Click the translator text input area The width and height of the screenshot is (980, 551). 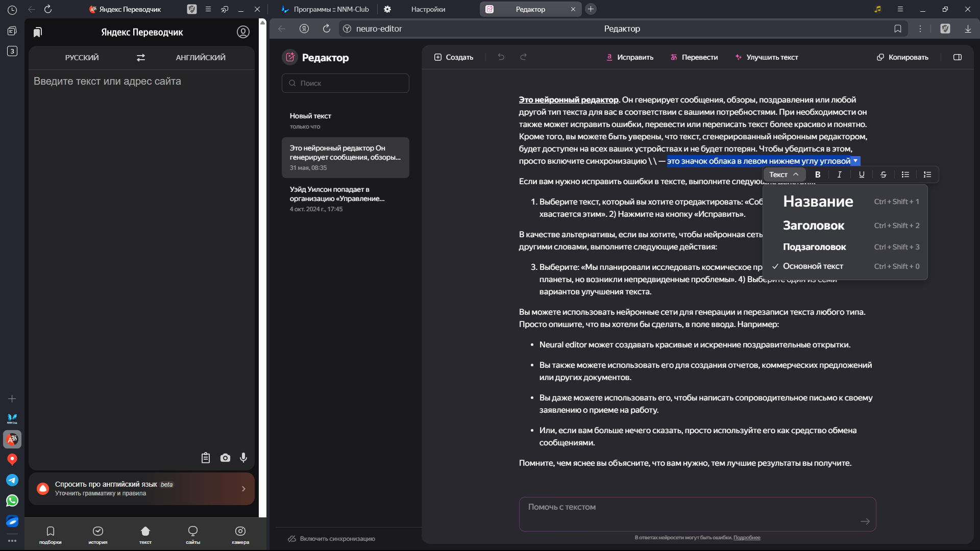click(x=141, y=260)
